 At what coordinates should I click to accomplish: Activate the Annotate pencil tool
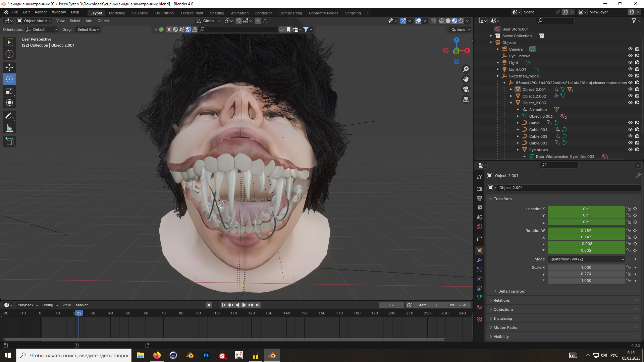[x=9, y=116]
